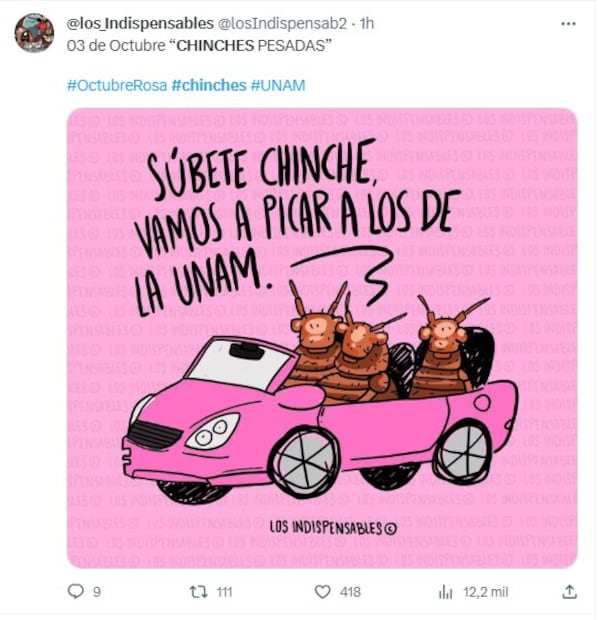Click the tweet text CHINCHES PESADAS
Viewport: 598px width, 620px height.
[252, 46]
